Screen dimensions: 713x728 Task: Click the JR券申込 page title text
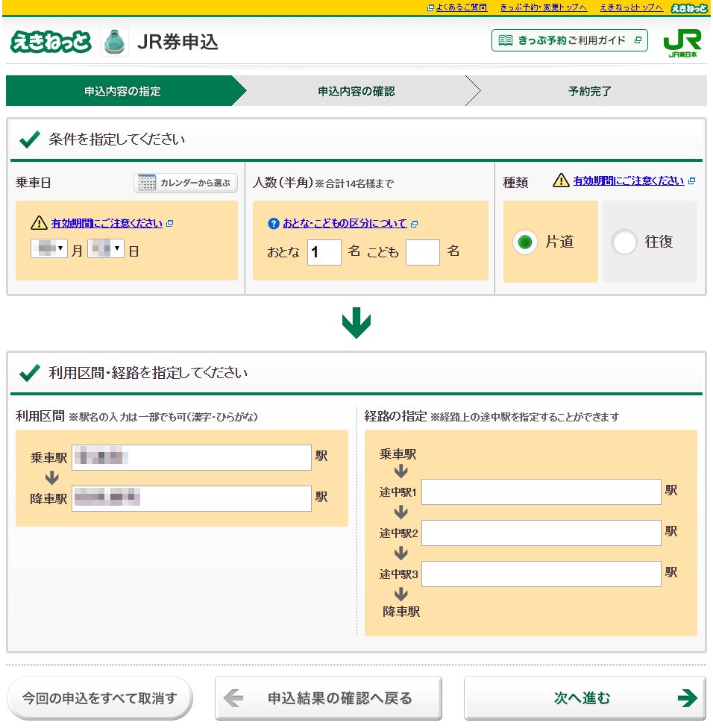click(178, 43)
